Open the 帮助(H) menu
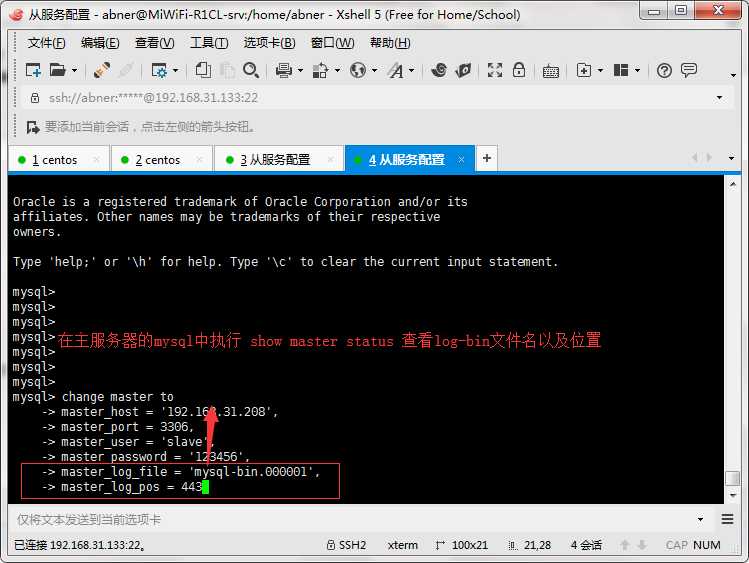 point(390,43)
